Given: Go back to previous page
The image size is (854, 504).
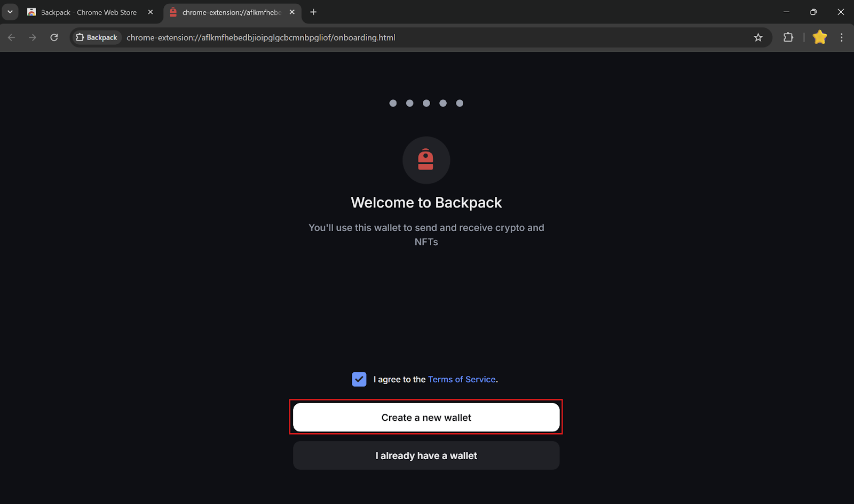Looking at the screenshot, I should [12, 37].
